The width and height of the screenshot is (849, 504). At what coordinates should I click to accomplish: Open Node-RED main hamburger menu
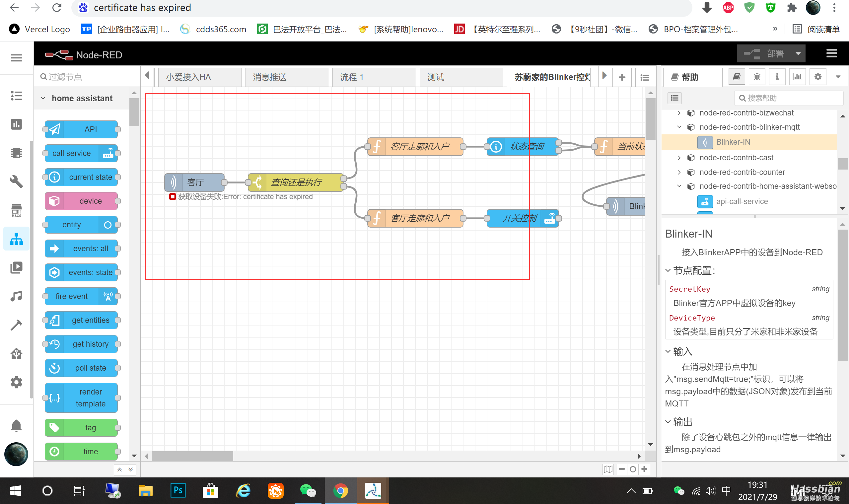tap(831, 53)
